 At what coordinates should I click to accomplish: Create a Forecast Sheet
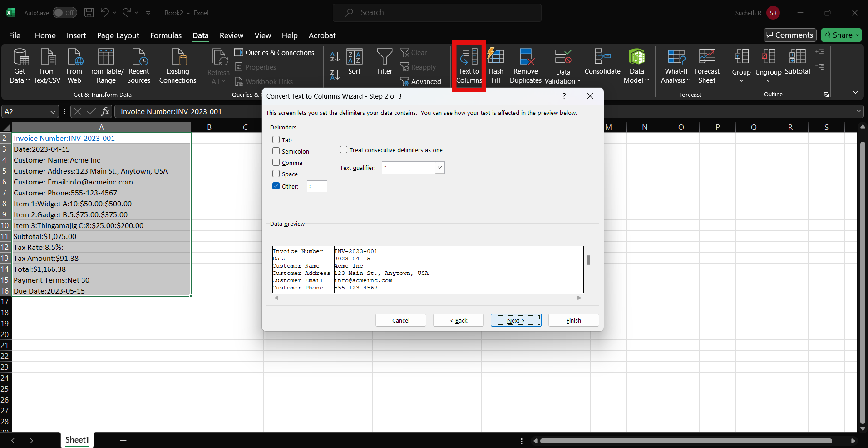pos(707,66)
